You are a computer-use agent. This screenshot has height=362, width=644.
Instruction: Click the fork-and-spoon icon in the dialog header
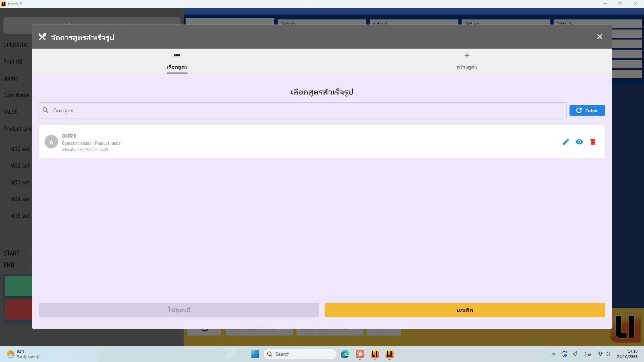42,37
